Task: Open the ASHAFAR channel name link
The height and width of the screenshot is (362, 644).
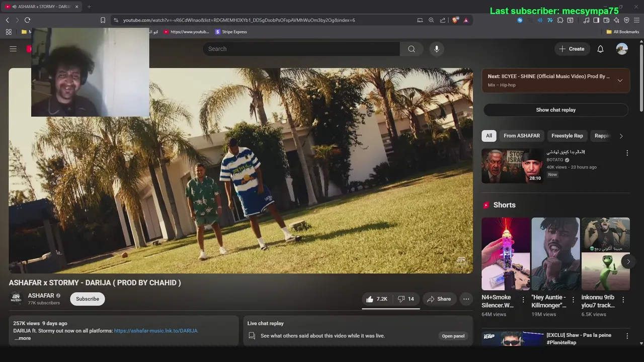Action: click(41, 296)
